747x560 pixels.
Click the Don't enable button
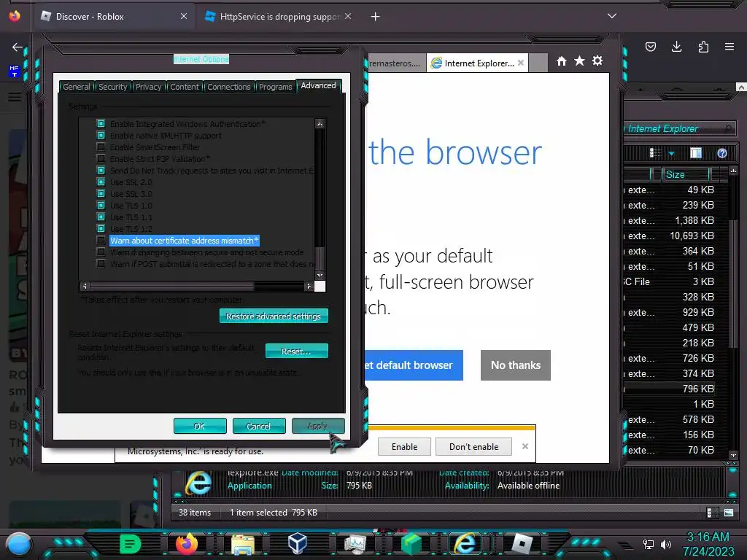pyautogui.click(x=473, y=447)
